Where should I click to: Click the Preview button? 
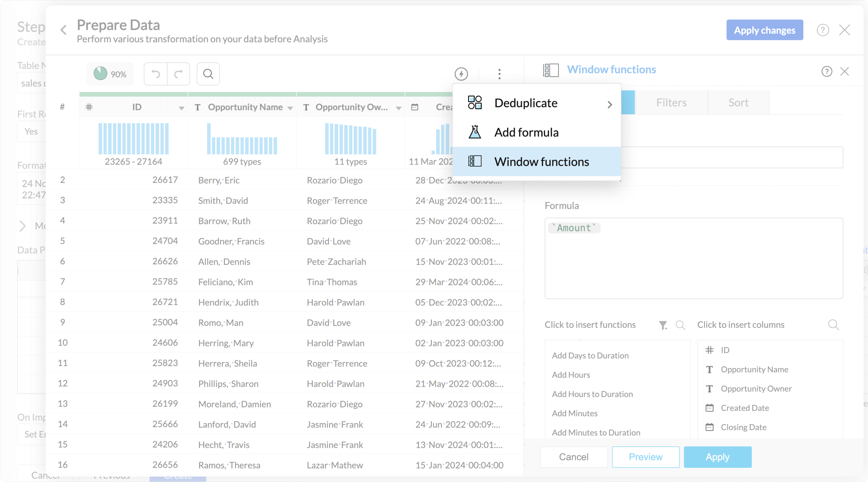click(645, 457)
